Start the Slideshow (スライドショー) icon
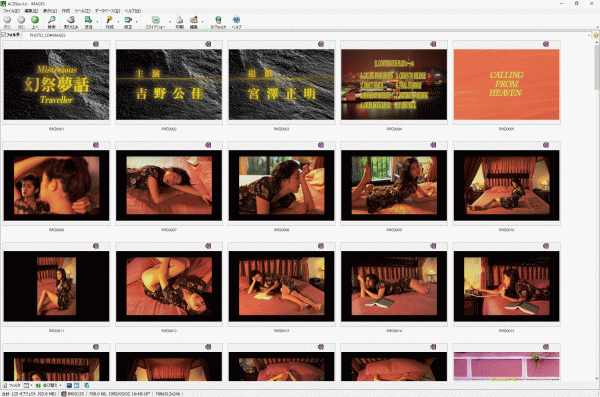600x397 pixels. click(155, 20)
